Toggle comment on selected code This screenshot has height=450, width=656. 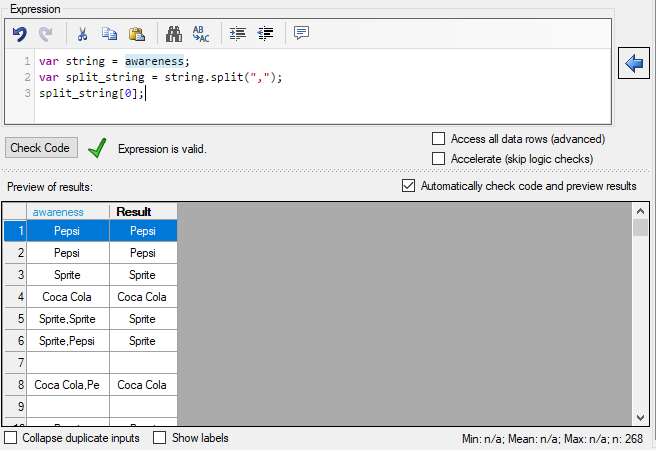pyautogui.click(x=301, y=33)
